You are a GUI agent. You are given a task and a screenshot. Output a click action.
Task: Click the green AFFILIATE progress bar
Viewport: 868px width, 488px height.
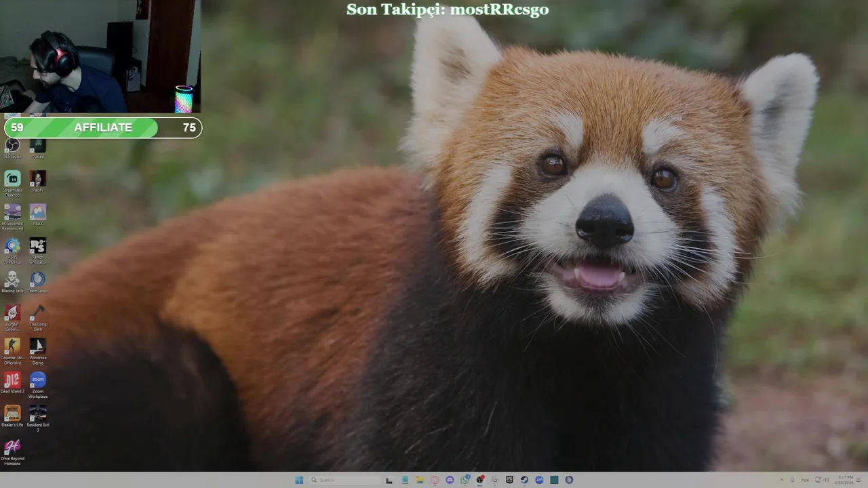point(103,127)
